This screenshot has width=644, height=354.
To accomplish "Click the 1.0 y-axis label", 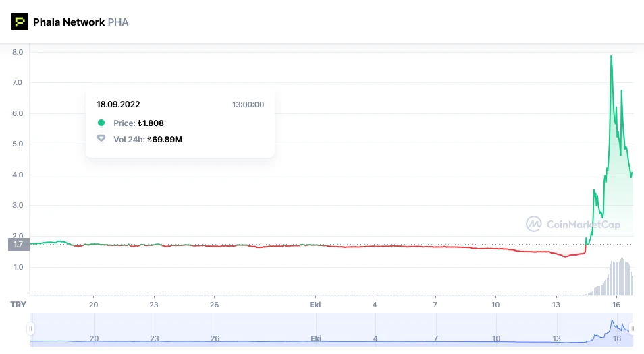I will [x=18, y=267].
